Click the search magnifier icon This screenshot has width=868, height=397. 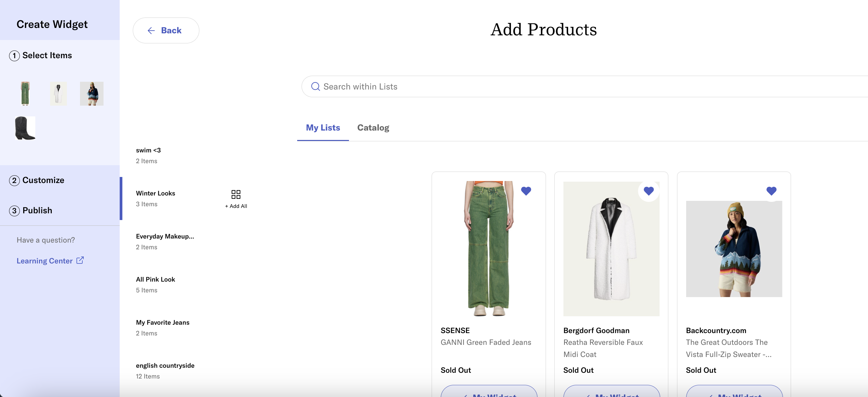coord(315,87)
